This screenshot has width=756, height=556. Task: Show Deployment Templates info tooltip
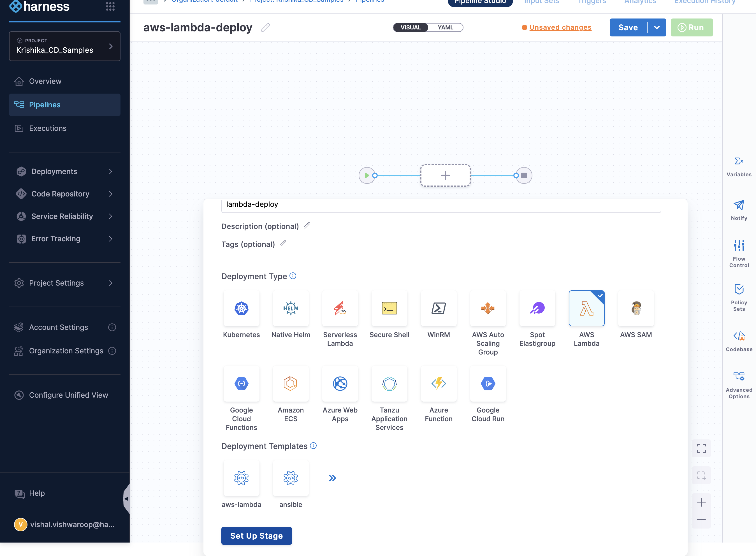pyautogui.click(x=313, y=446)
